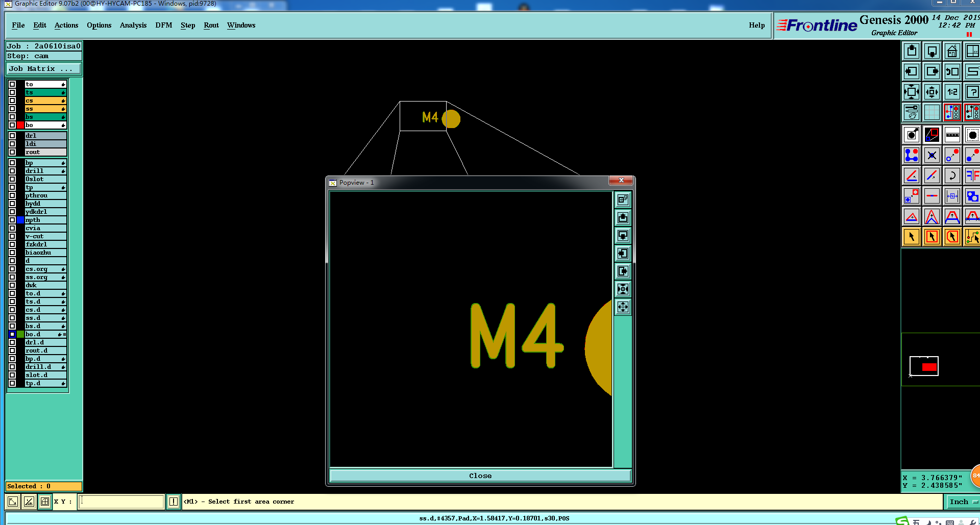Screen dimensions: 980x525
Task: Toggle checkbox for layer ss
Action: [12, 109]
